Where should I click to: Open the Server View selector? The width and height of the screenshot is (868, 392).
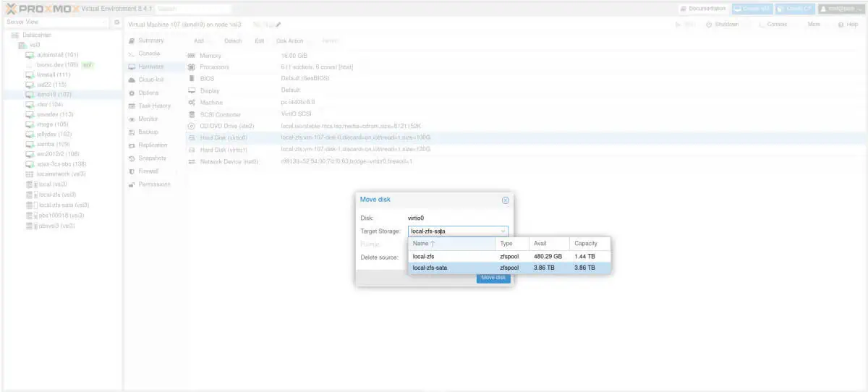point(56,22)
